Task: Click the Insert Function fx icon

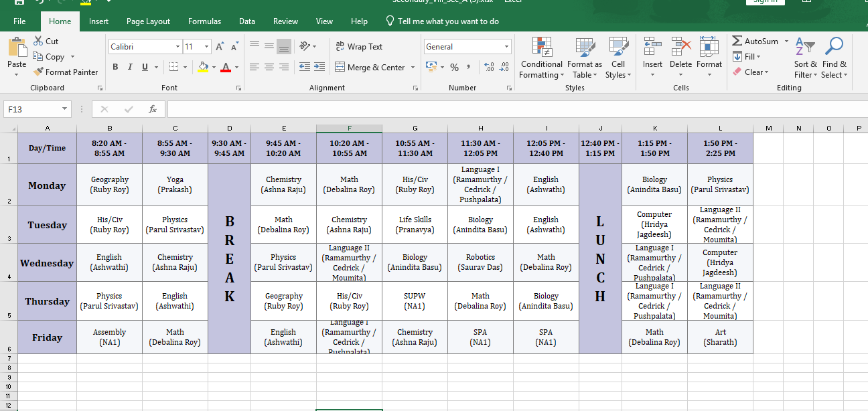Action: [153, 109]
